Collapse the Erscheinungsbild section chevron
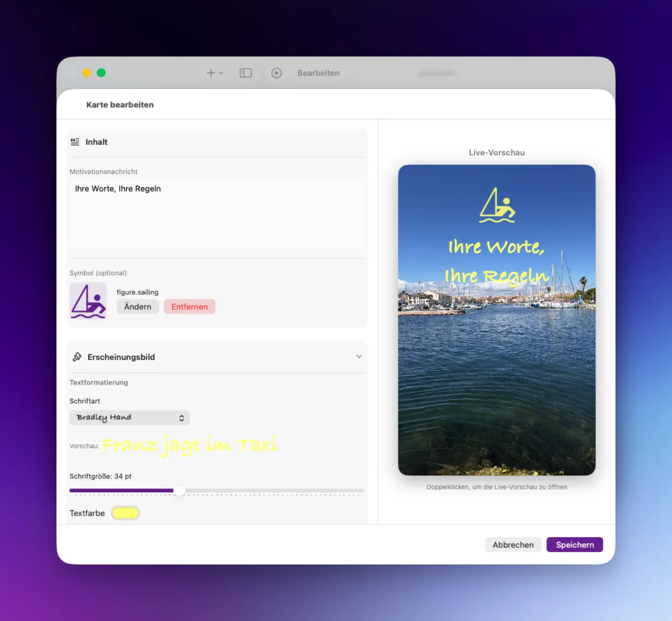 tap(359, 356)
